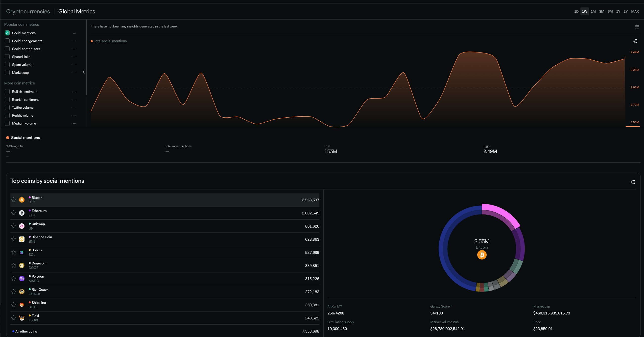644x337 pixels.
Task: Click the Uniswap coin logo
Action: (x=22, y=226)
